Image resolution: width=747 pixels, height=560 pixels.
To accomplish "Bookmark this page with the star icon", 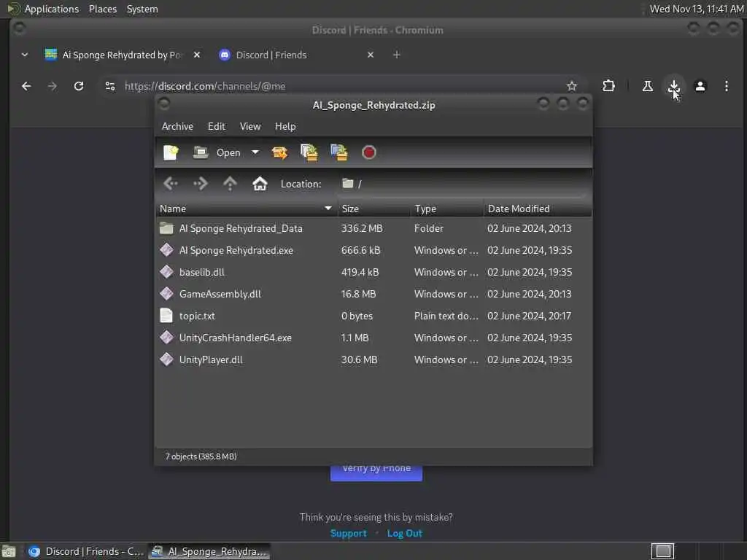I will coord(572,86).
